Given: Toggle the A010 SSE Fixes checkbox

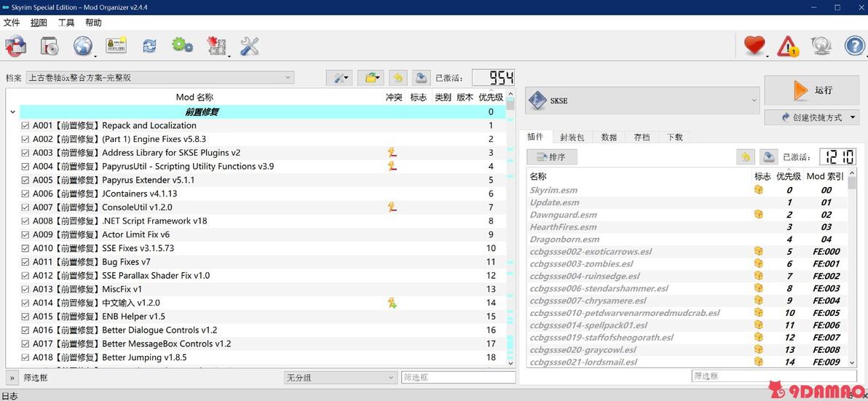Looking at the screenshot, I should [x=25, y=248].
